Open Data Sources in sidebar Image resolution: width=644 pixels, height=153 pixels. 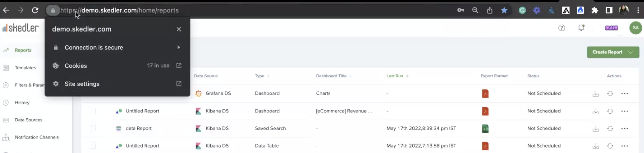click(28, 120)
